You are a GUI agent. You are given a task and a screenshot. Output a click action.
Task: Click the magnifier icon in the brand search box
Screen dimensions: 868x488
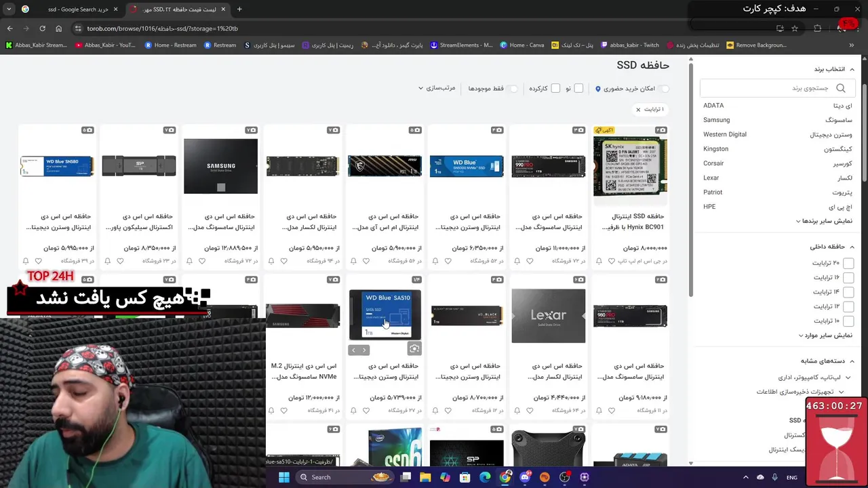[x=841, y=88]
